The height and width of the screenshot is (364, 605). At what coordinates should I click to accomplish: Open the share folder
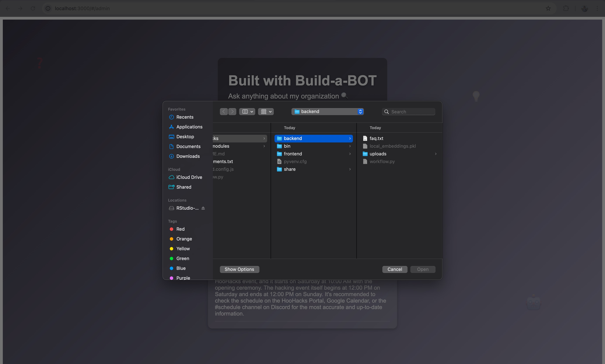pyautogui.click(x=290, y=169)
